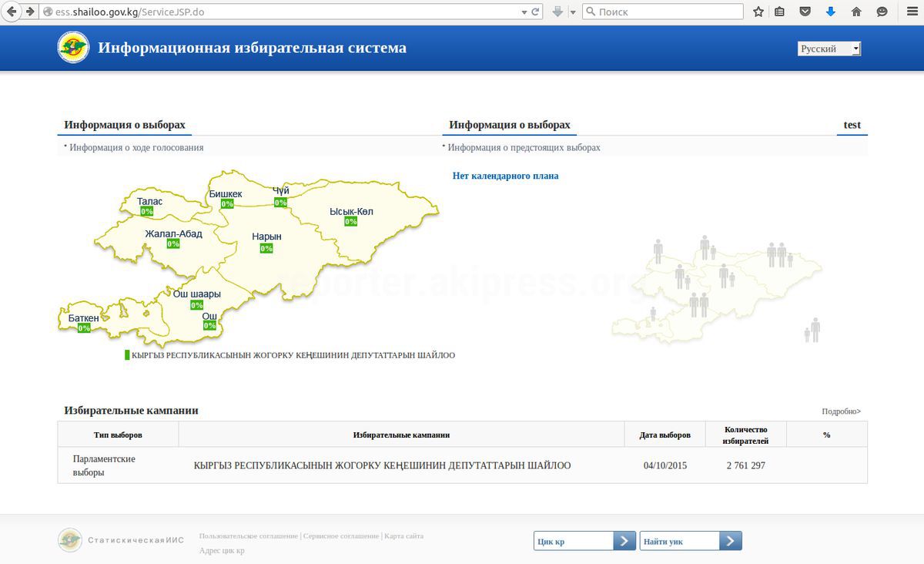Click the green legend swatch below the map

point(127,355)
